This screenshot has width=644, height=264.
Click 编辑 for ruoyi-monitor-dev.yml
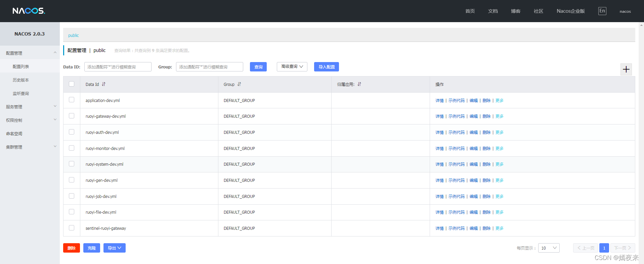474,149
